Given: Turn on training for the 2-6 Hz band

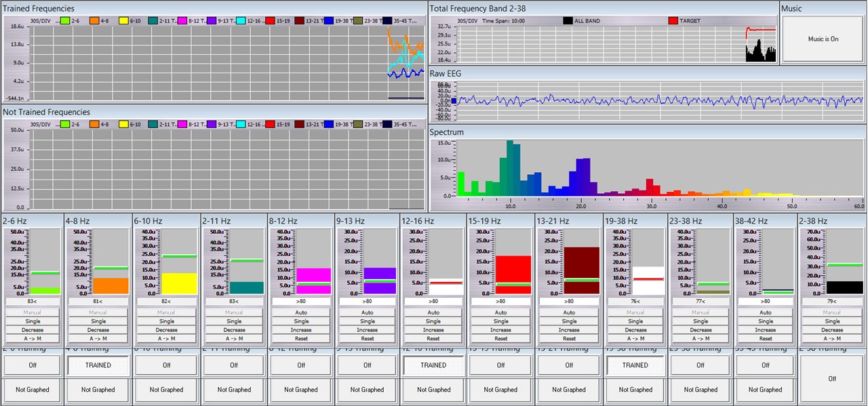Looking at the screenshot, I should click(31, 365).
